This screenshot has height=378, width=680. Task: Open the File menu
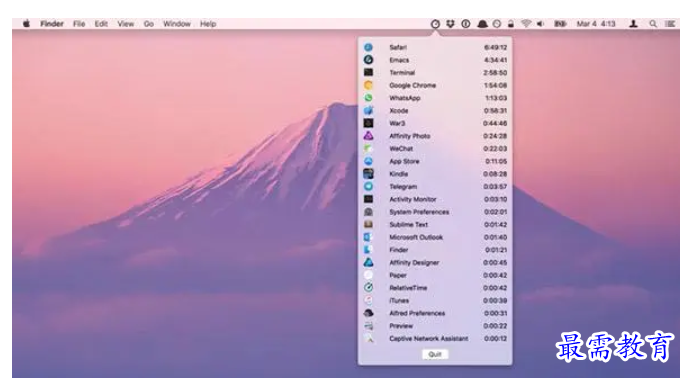click(79, 24)
